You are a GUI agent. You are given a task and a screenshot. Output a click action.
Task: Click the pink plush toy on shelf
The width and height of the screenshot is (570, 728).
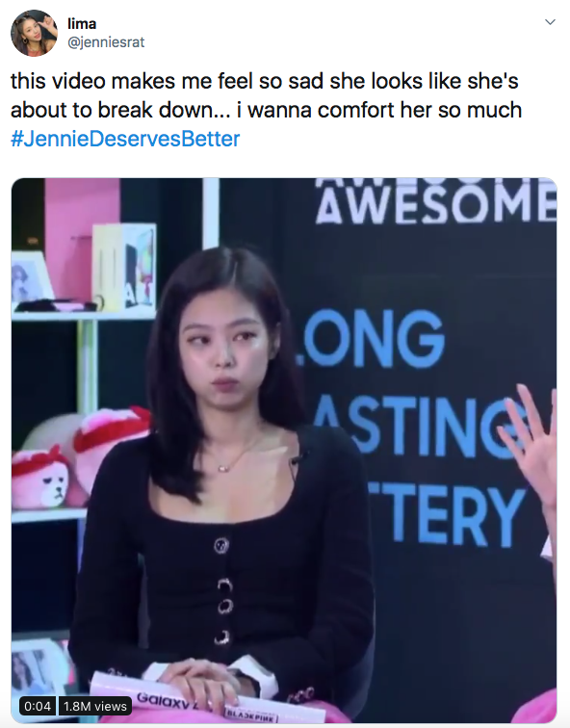41,476
